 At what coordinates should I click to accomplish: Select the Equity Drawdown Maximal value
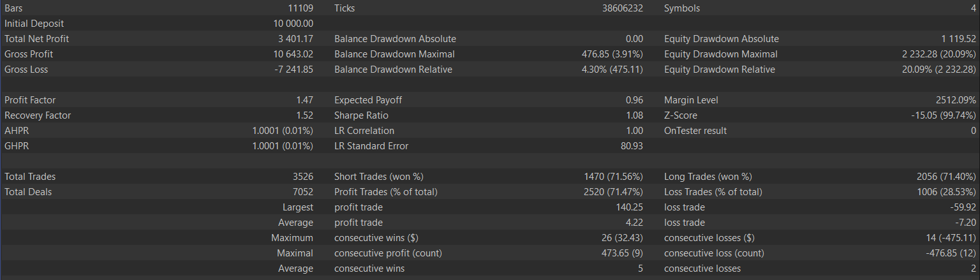[x=935, y=54]
